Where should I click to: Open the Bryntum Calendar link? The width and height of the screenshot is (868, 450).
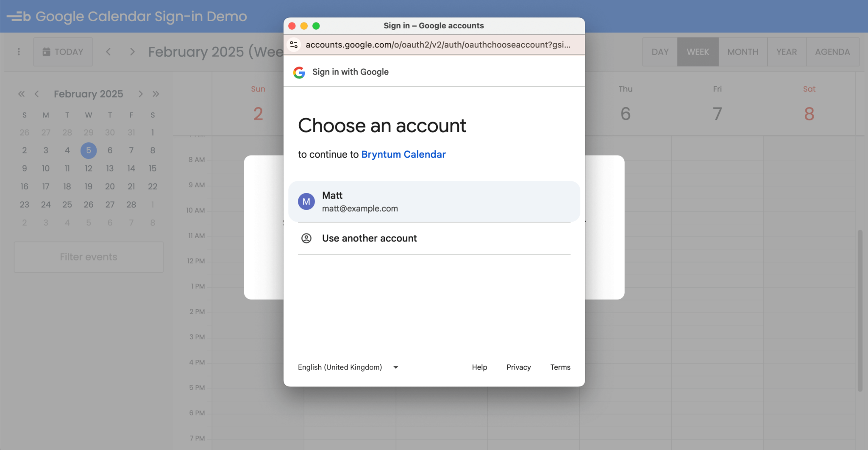[403, 155]
